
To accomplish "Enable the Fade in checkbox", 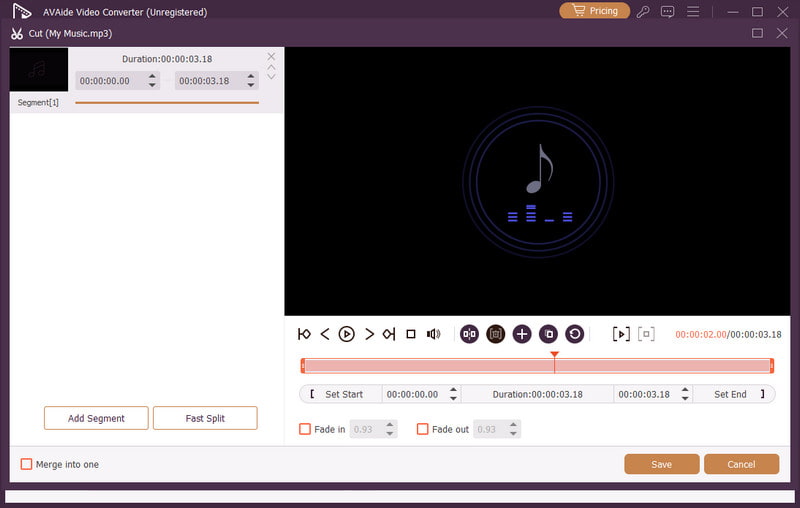I will [x=305, y=429].
